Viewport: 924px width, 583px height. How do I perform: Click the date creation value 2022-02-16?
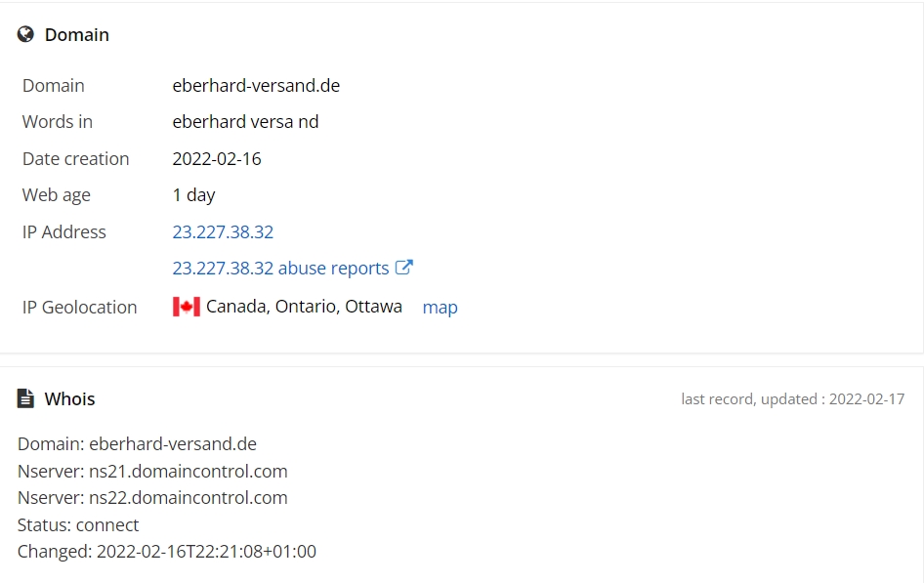216,159
